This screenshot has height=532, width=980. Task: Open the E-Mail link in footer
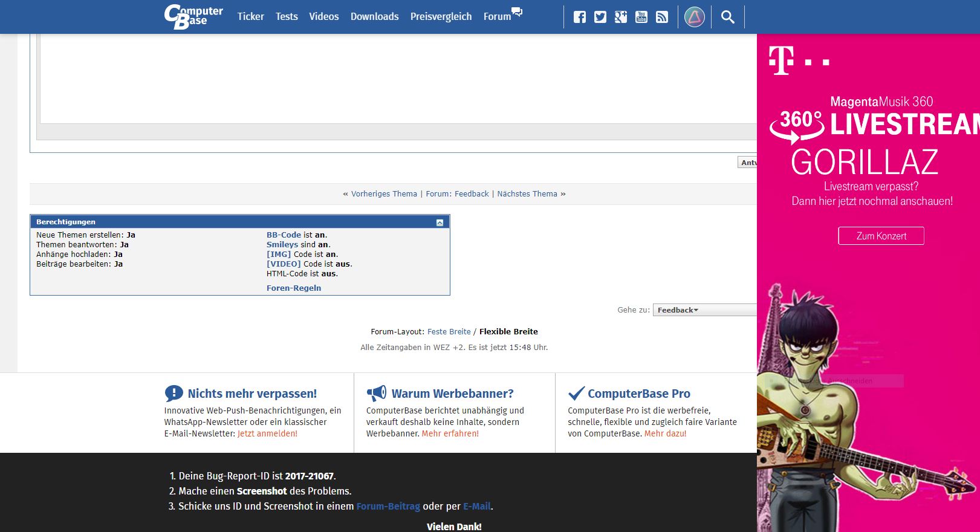(x=477, y=507)
